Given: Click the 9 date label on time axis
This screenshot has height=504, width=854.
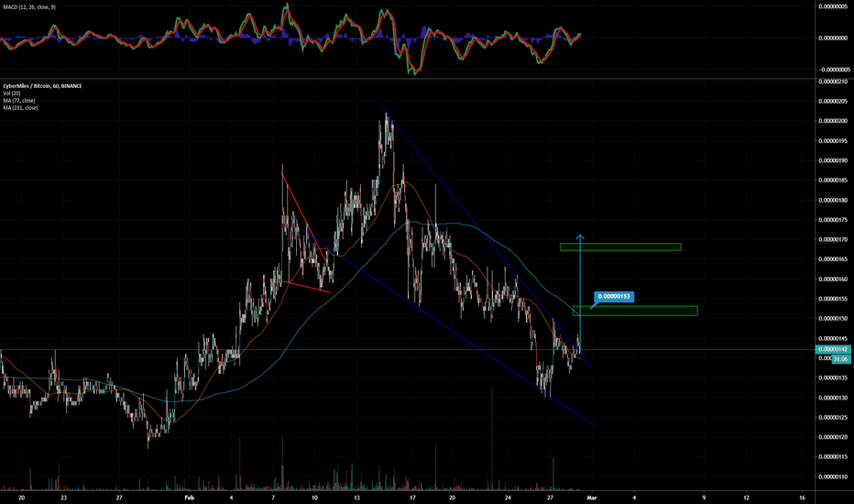Looking at the screenshot, I should pos(704,498).
